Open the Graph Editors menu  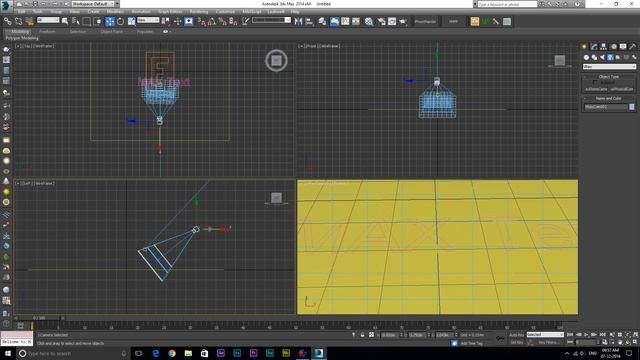click(170, 12)
